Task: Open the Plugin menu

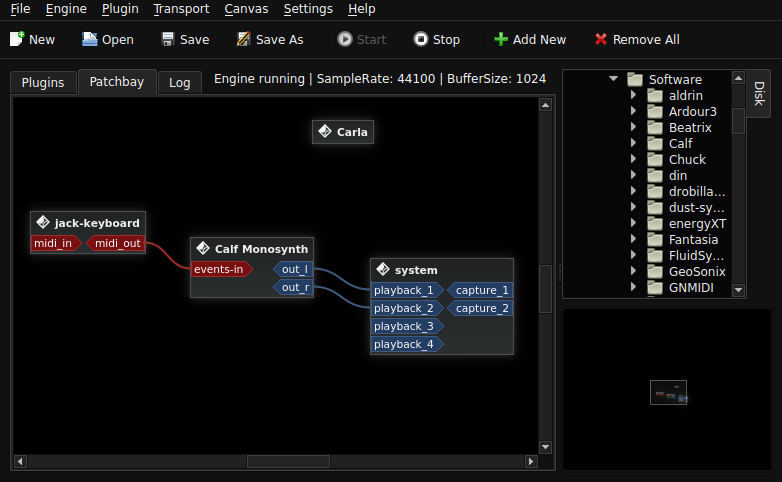Action: pos(120,9)
